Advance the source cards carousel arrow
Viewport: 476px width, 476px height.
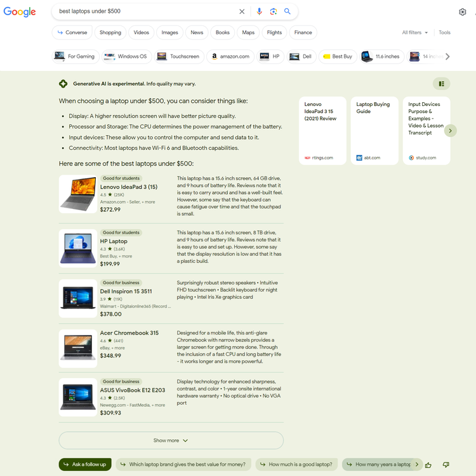[450, 131]
